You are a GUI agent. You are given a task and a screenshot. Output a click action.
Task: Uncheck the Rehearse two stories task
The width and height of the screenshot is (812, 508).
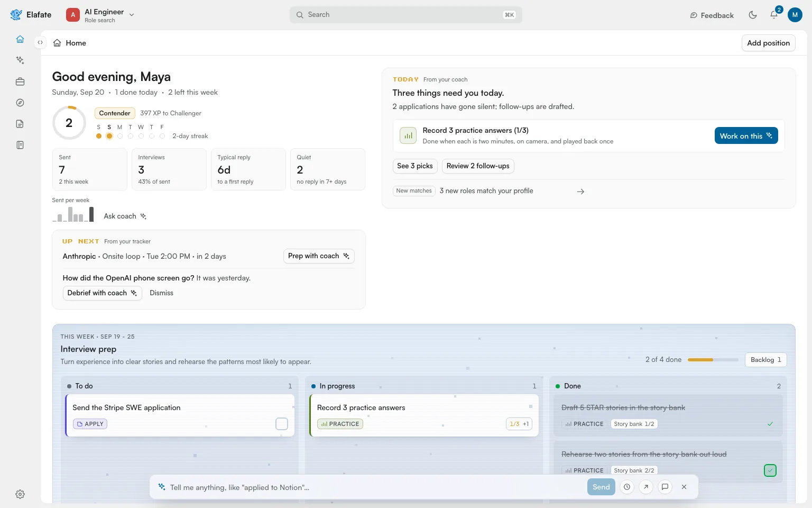[x=770, y=470]
